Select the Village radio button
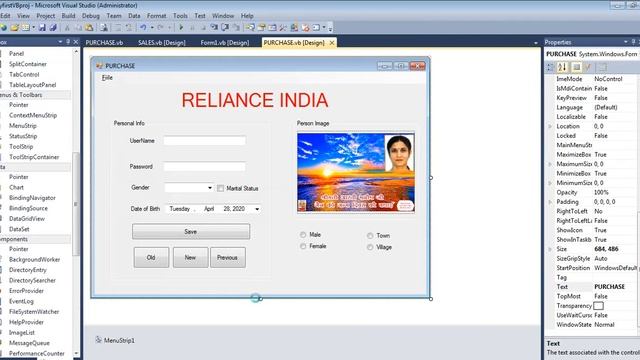The image size is (640, 360). coord(370,247)
